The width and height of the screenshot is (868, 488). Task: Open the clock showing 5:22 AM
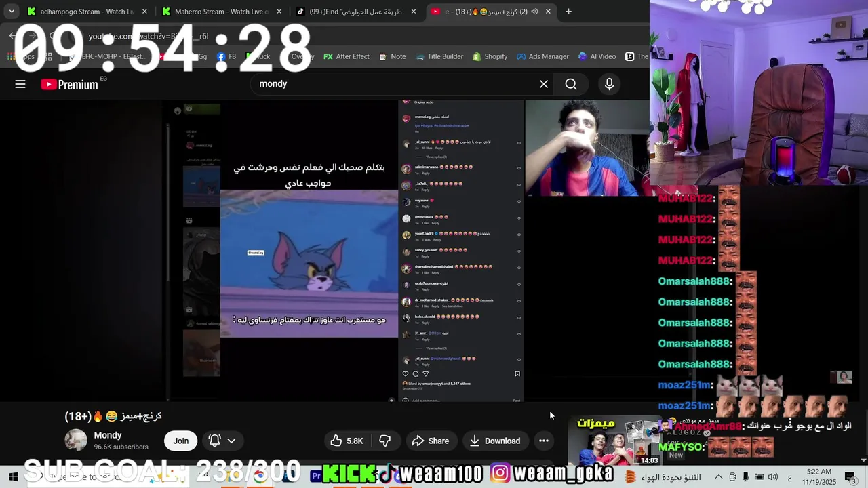click(x=818, y=476)
